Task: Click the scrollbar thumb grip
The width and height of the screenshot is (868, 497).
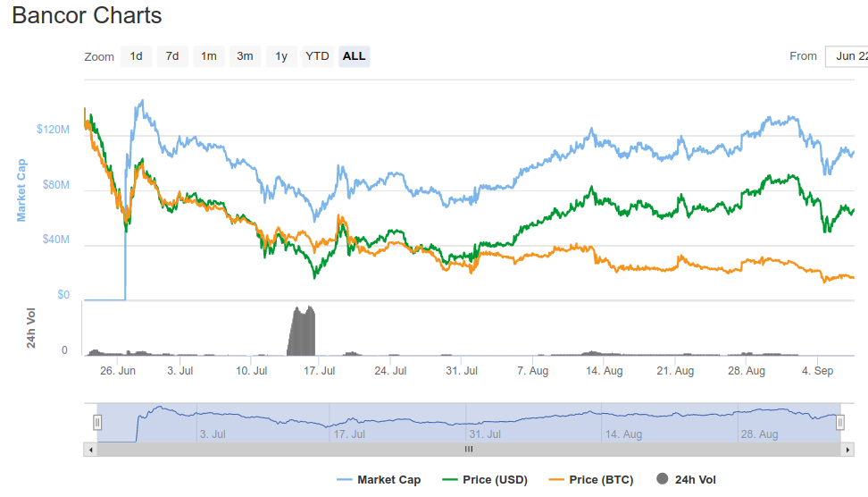Action: tap(469, 450)
